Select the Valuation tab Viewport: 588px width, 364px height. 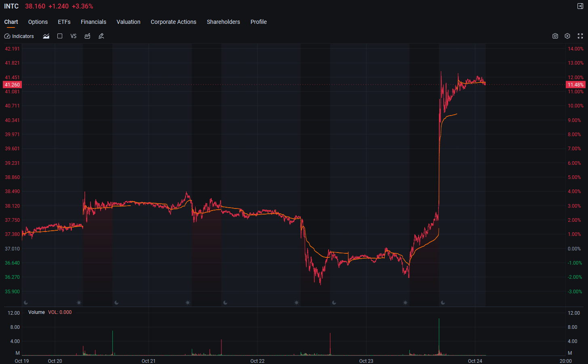point(129,22)
